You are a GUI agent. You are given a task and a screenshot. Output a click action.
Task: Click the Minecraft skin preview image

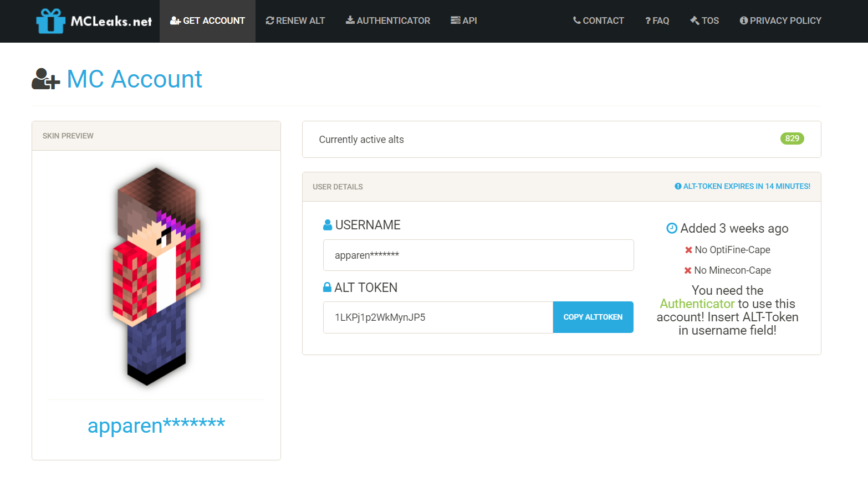(156, 276)
